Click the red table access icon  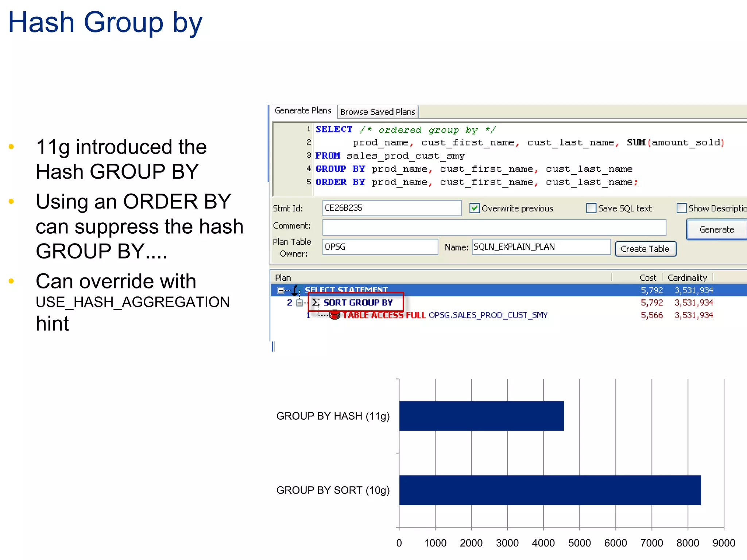pyautogui.click(x=334, y=315)
